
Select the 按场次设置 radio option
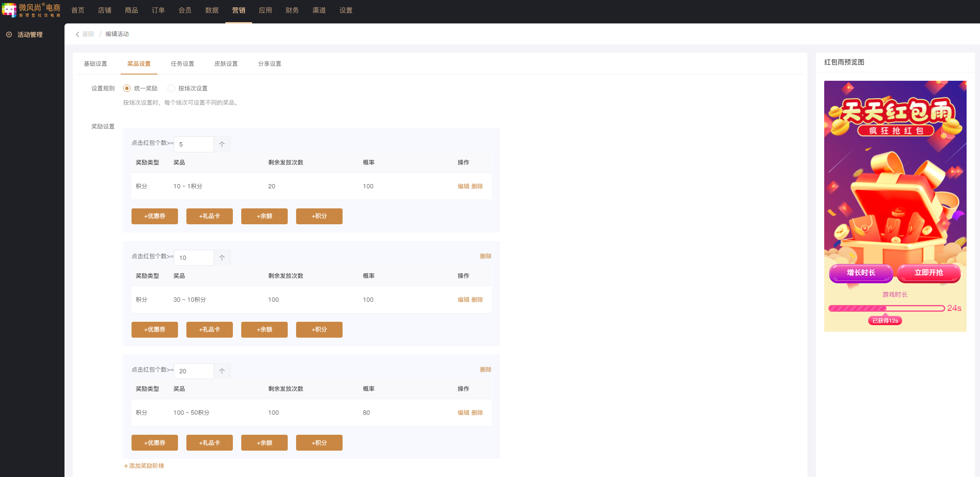171,88
